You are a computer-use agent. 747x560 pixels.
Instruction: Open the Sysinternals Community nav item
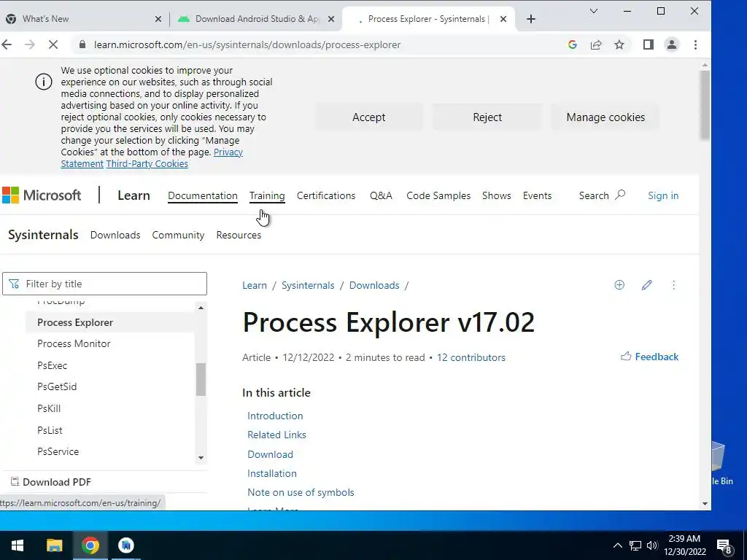tap(178, 235)
